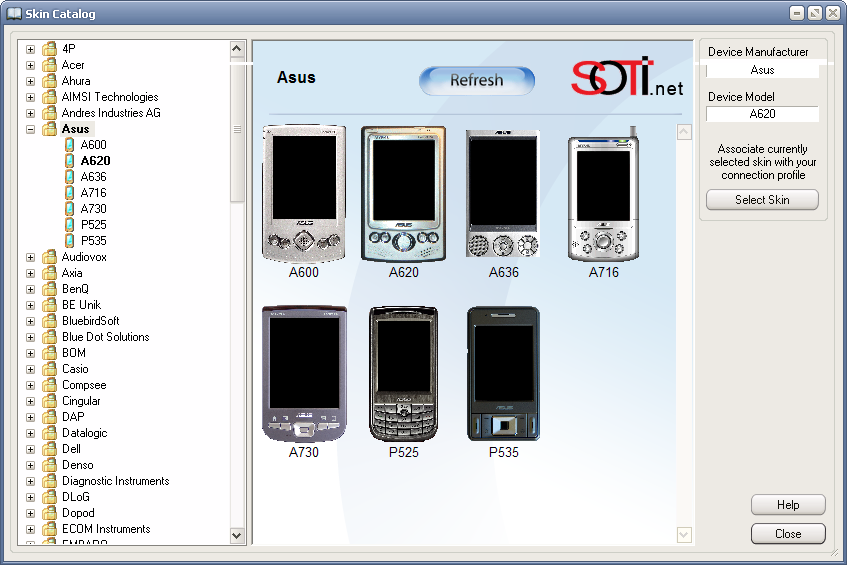Expand the AIMSI Technologies node
This screenshot has width=847, height=565.
pyautogui.click(x=30, y=97)
